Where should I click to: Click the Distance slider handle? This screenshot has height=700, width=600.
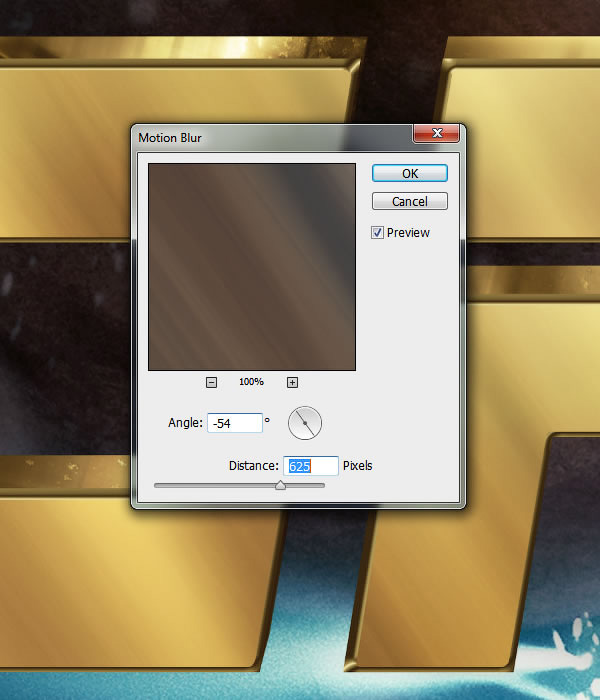[x=280, y=485]
